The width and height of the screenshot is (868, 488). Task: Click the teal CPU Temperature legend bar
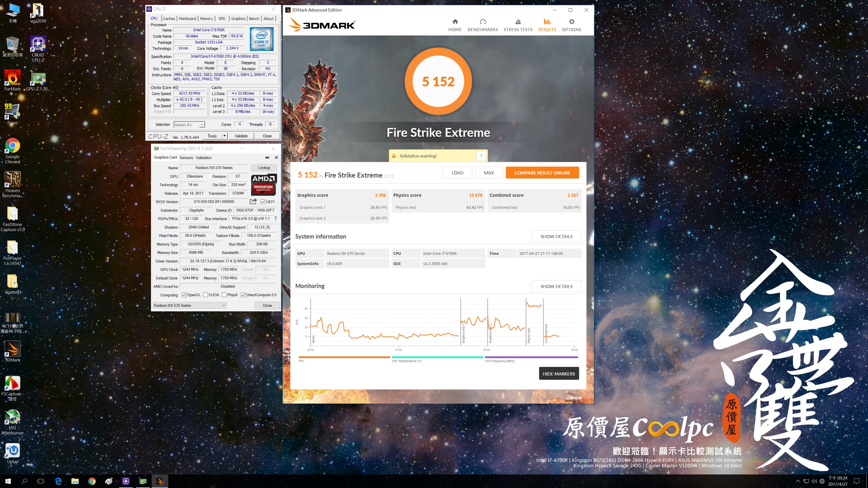point(437,357)
